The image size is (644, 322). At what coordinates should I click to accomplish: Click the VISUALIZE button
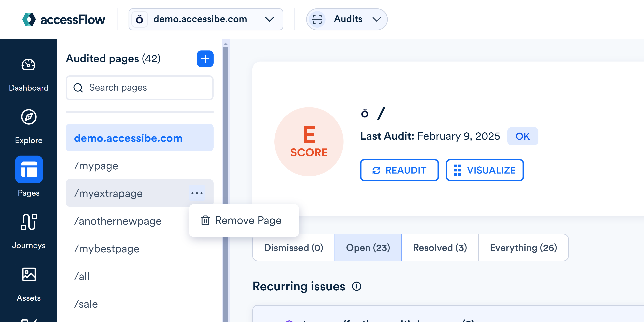[x=485, y=170]
